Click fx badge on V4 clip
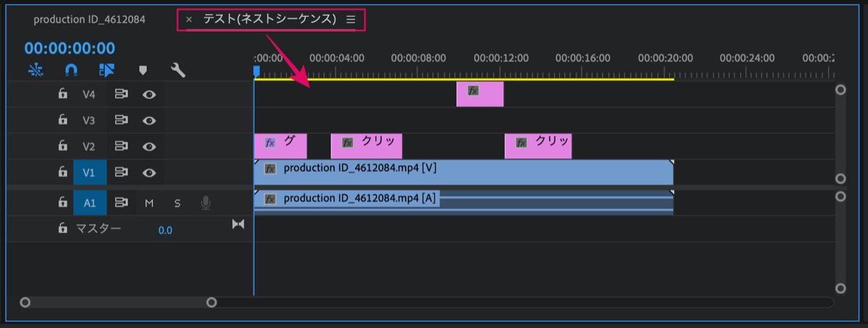868x328 pixels. 473,90
